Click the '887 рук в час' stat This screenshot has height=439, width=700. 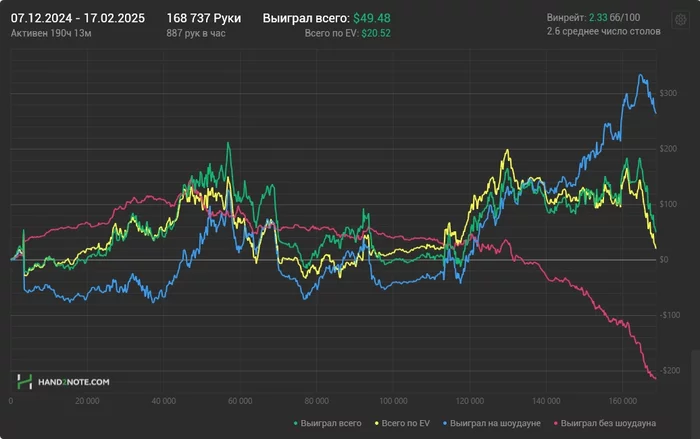[x=199, y=33]
